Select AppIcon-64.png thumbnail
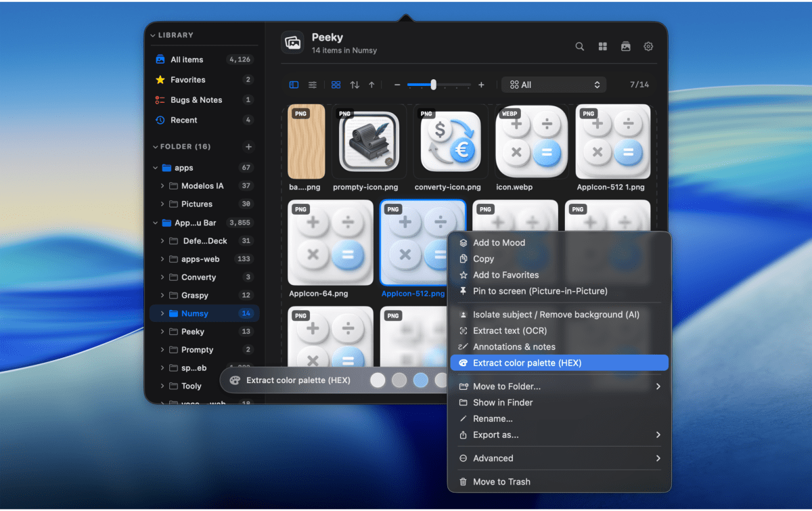 pyautogui.click(x=330, y=242)
